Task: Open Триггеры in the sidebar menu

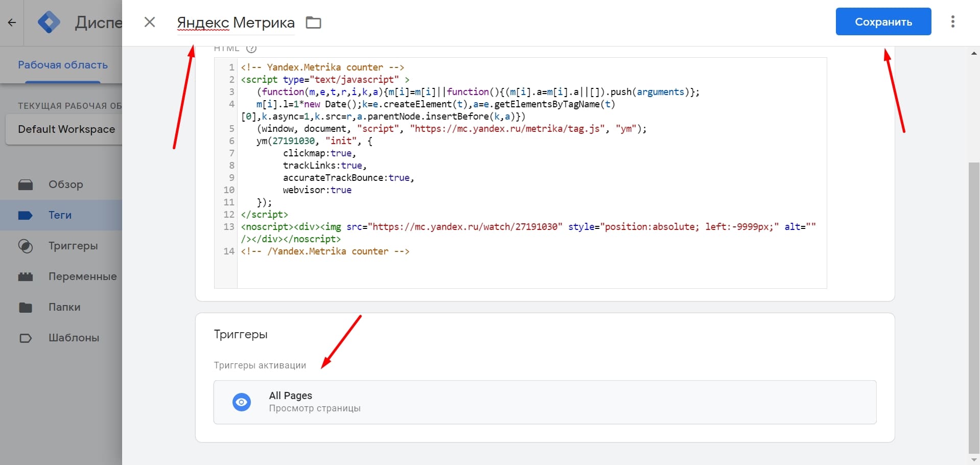Action: pyautogui.click(x=61, y=246)
